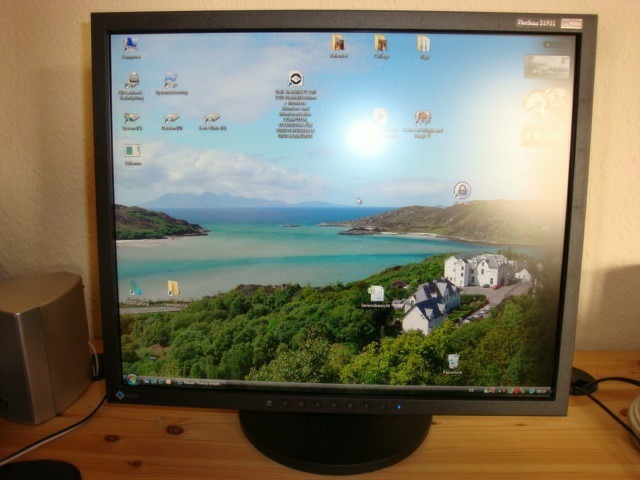
Task: Open the leftmost of three top-center folder icons
Action: [x=338, y=43]
